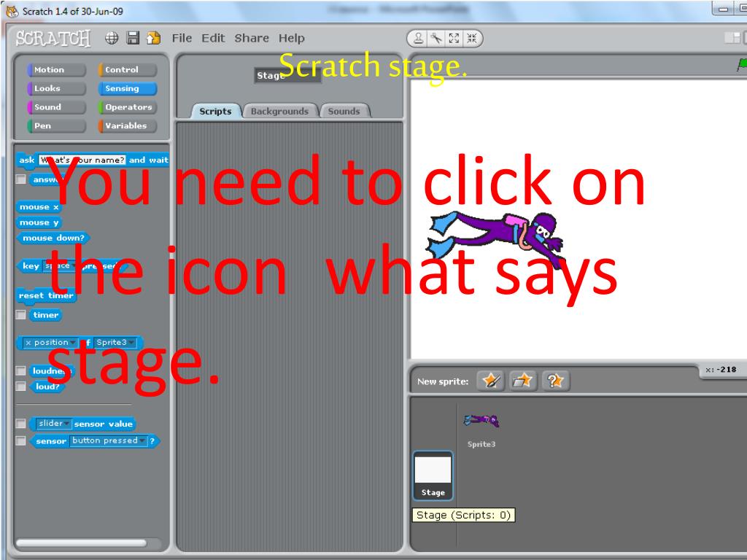Toggle the answer reporter checkbox
This screenshot has width=747, height=560.
point(20,179)
